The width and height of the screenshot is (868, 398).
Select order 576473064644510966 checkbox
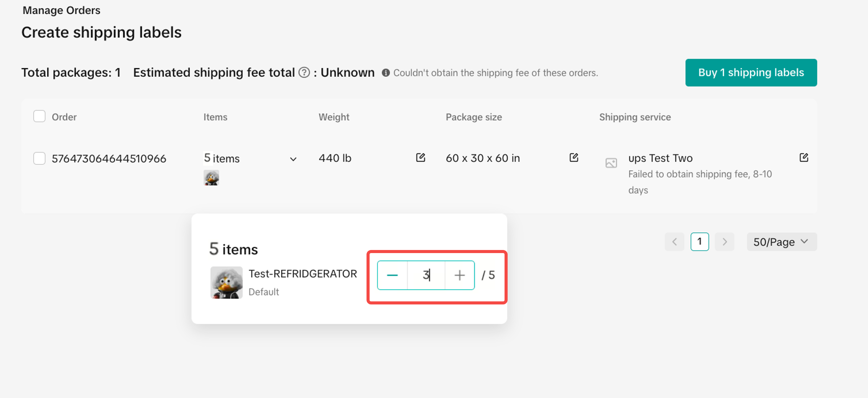point(39,158)
